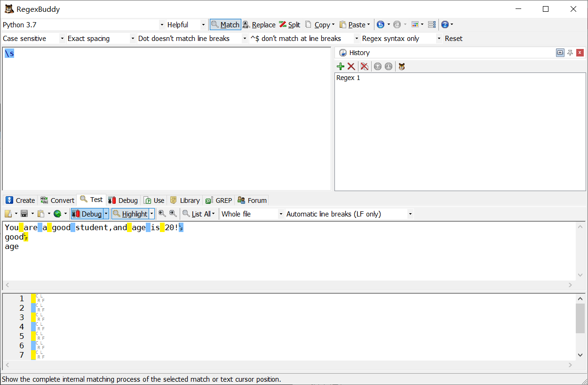The height and width of the screenshot is (385, 588).
Task: Open the Debug tab
Action: [123, 200]
